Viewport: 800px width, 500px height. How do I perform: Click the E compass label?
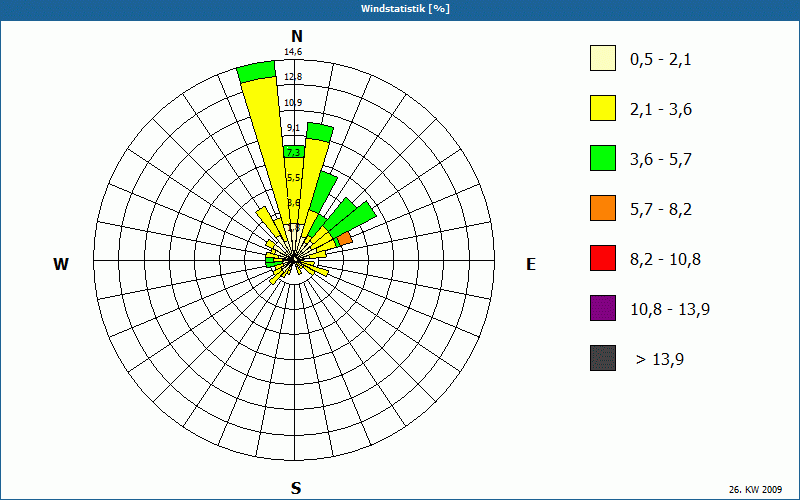(x=531, y=264)
